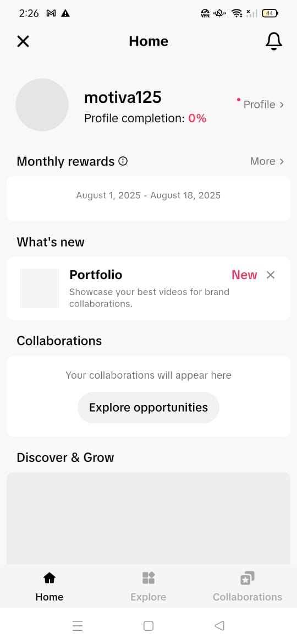Open notifications bell icon

[273, 41]
